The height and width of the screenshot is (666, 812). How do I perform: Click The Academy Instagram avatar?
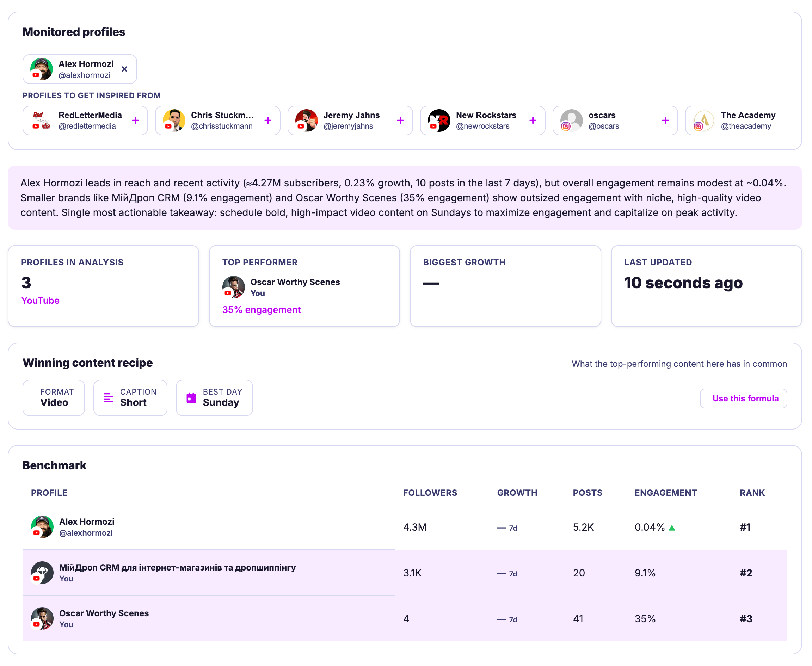coord(704,121)
